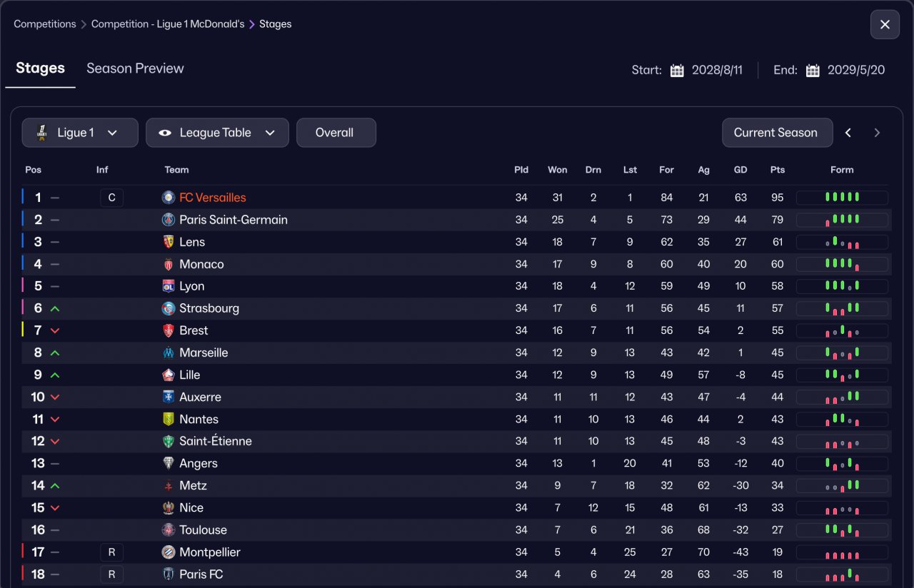Expand the League Table view dropdown
The width and height of the screenshot is (914, 588).
click(217, 133)
